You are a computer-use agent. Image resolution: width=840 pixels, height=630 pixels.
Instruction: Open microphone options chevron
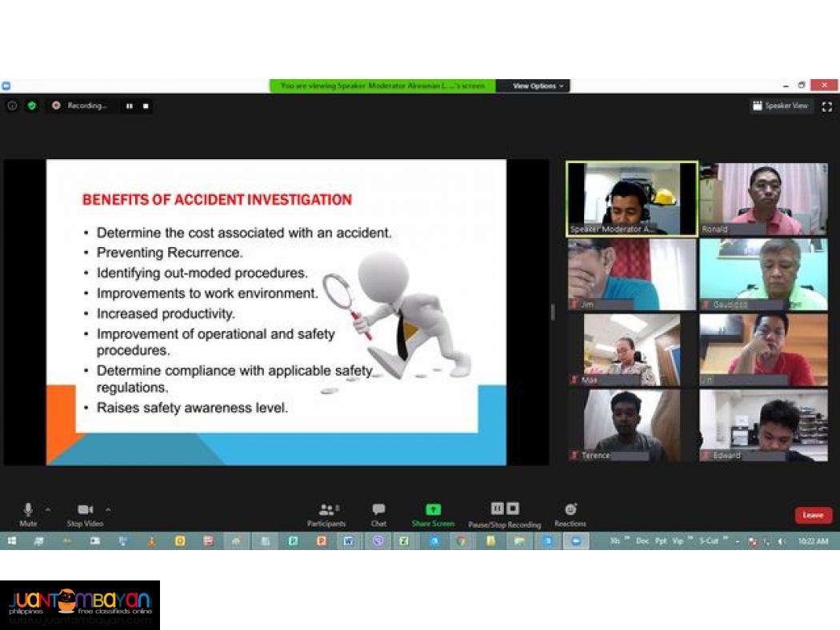pos(46,509)
